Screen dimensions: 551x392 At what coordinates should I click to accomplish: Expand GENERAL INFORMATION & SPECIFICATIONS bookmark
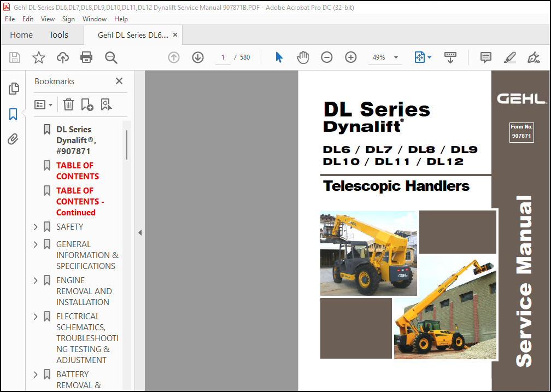coord(36,244)
